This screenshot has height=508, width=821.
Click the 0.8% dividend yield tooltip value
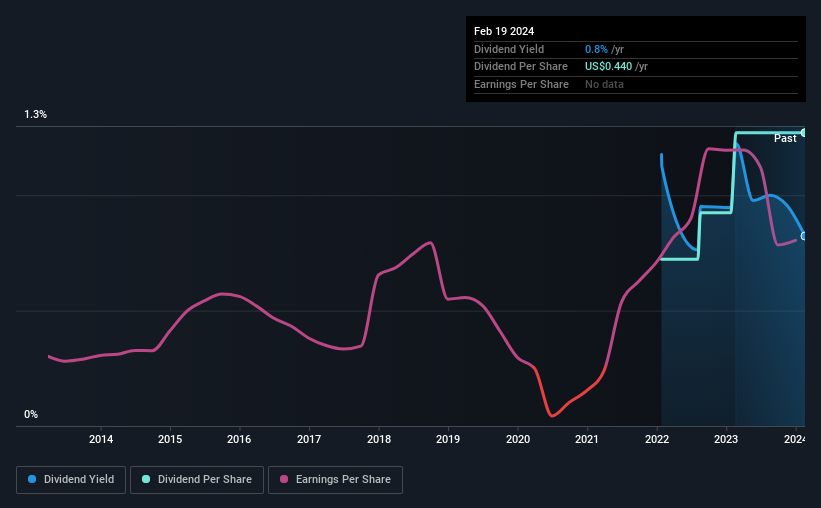[x=596, y=49]
